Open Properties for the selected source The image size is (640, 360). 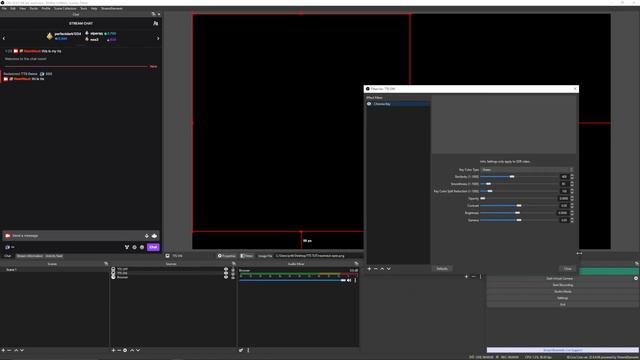click(227, 256)
